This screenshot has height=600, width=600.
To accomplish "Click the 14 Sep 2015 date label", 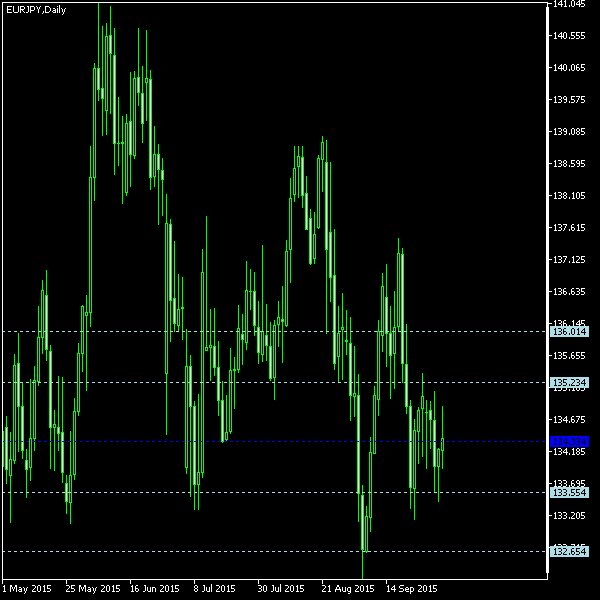I will coord(411,588).
